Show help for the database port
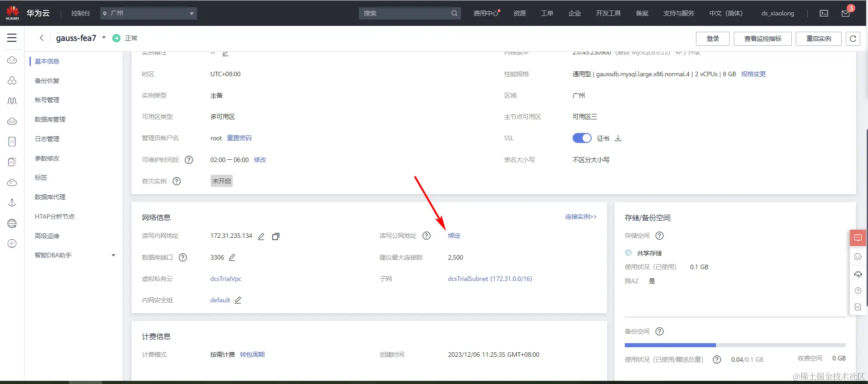Viewport: 868px width, 384px height. (183, 257)
